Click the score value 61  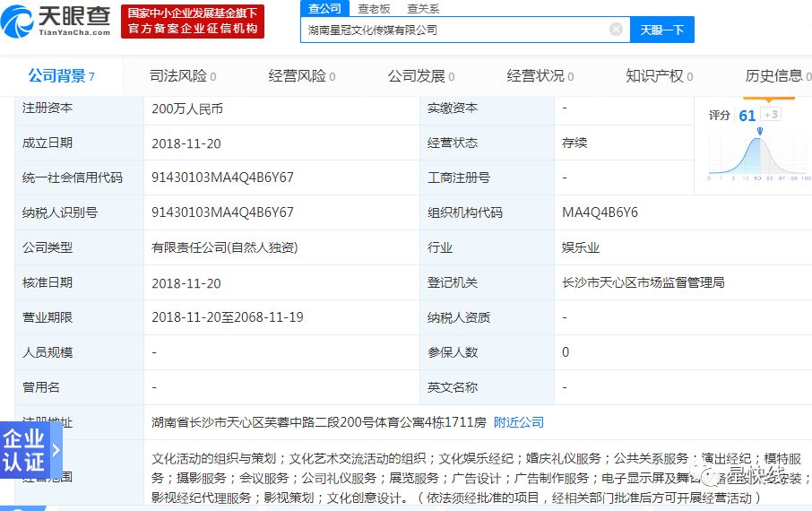coord(747,116)
